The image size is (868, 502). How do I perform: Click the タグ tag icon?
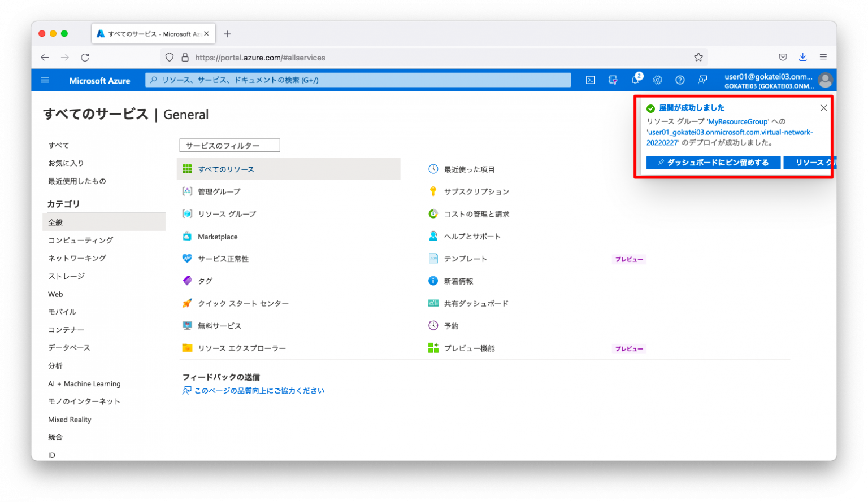point(187,281)
